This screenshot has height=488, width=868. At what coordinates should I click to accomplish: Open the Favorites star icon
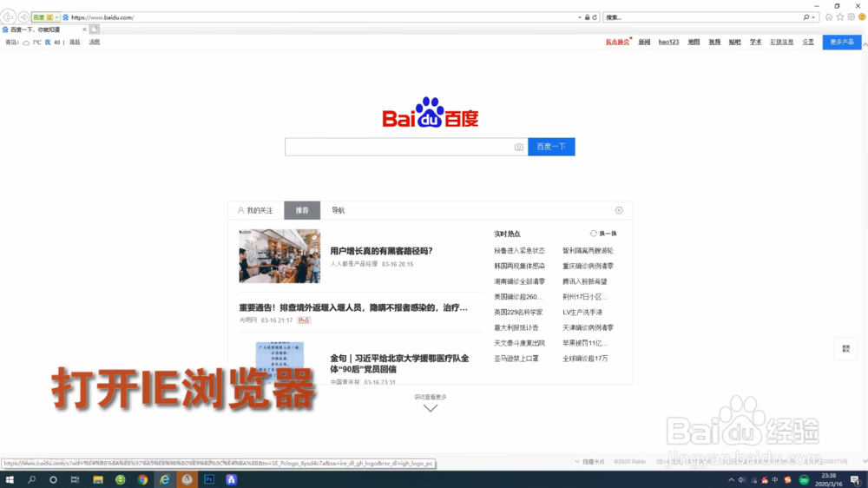[x=839, y=17]
